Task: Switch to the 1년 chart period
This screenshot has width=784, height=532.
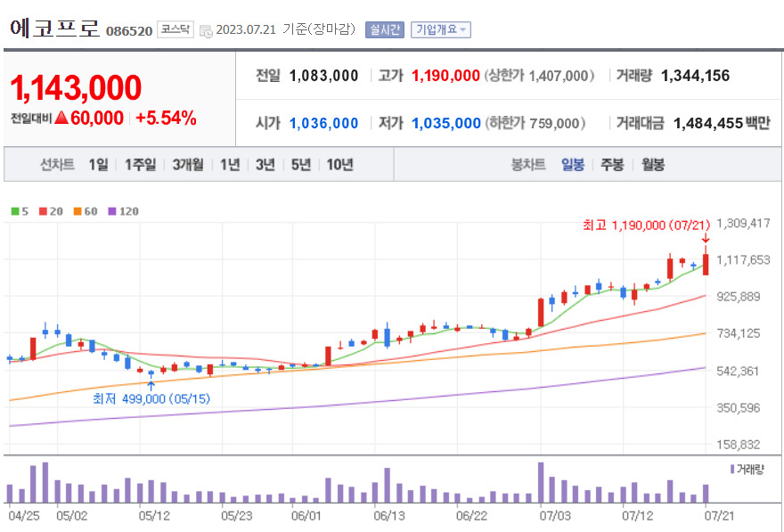Action: point(230,165)
